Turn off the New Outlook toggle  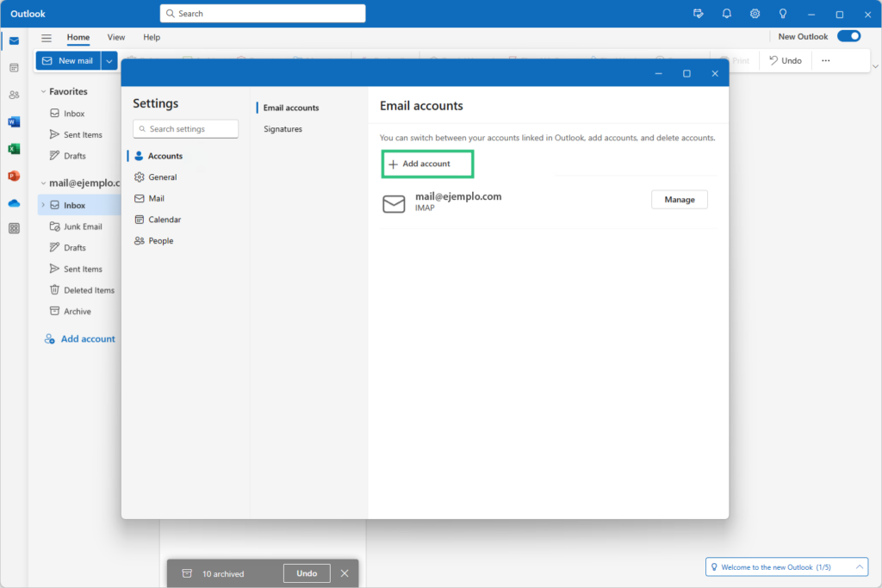click(x=848, y=36)
